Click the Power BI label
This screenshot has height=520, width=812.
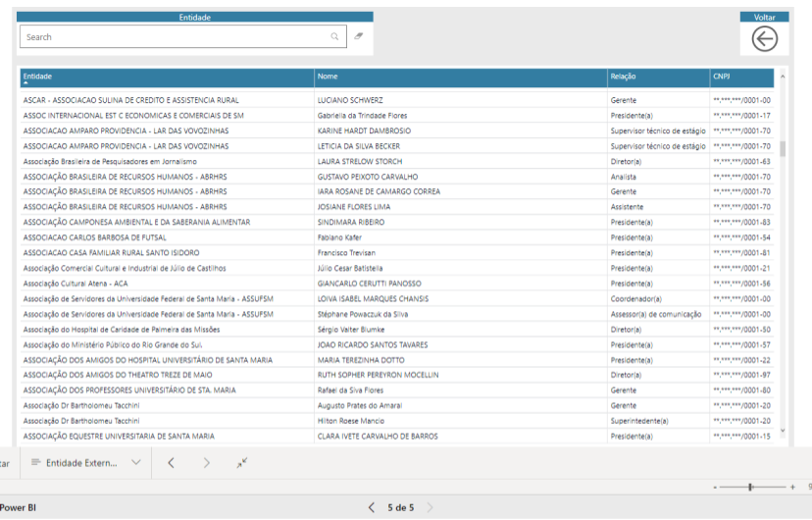pyautogui.click(x=19, y=507)
